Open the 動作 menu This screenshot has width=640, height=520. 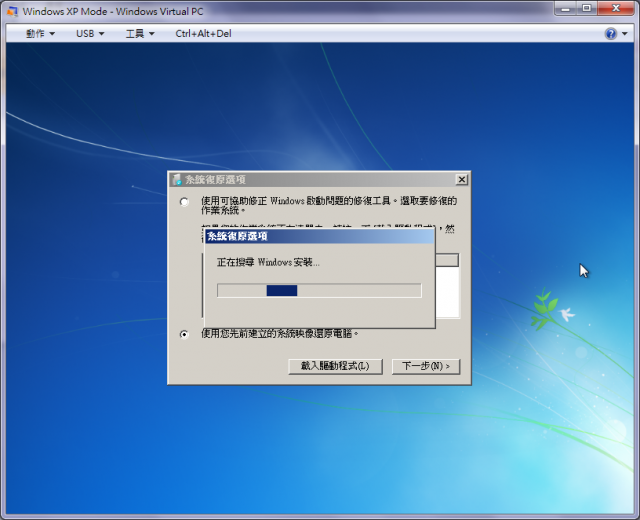pos(40,33)
